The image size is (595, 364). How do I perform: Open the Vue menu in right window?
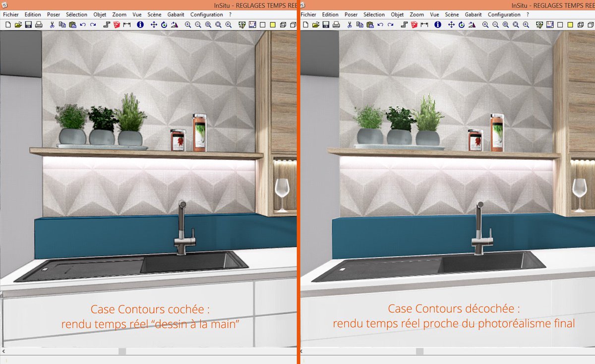point(434,15)
